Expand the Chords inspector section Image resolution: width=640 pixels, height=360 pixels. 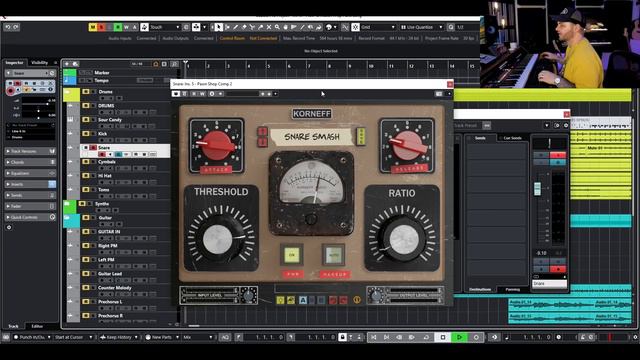tap(31, 162)
